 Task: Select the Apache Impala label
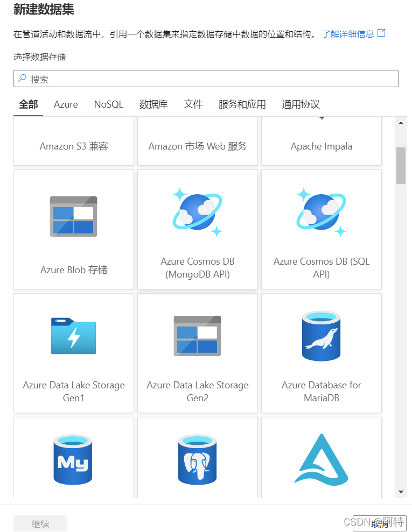coord(322,146)
